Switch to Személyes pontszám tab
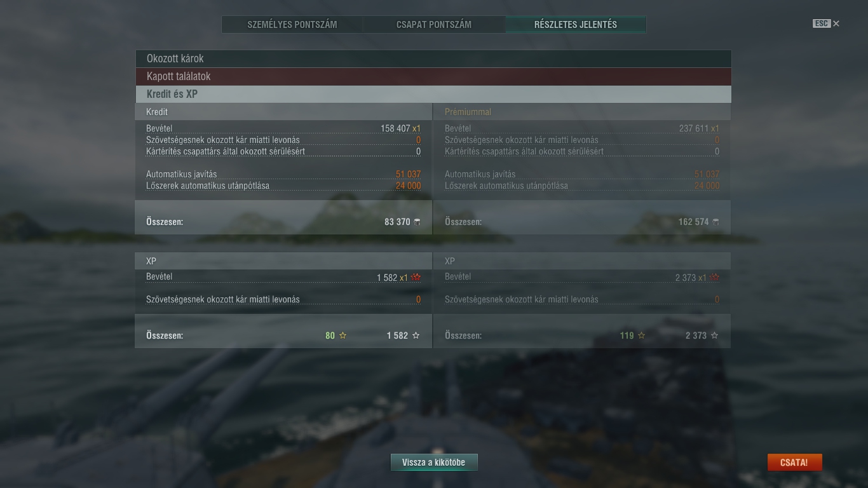Viewport: 868px width, 488px height. pos(292,25)
